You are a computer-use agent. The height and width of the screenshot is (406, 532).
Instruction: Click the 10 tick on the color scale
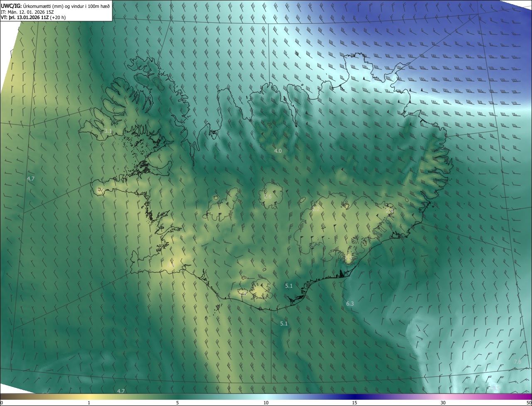click(x=266, y=403)
